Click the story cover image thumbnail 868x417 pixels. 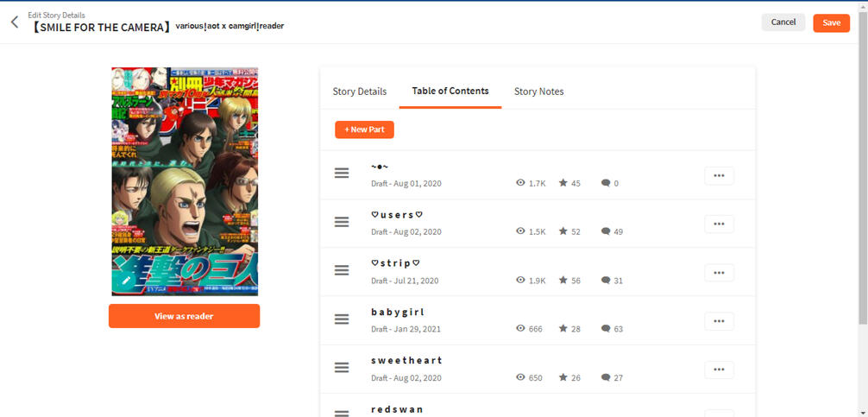tap(185, 181)
